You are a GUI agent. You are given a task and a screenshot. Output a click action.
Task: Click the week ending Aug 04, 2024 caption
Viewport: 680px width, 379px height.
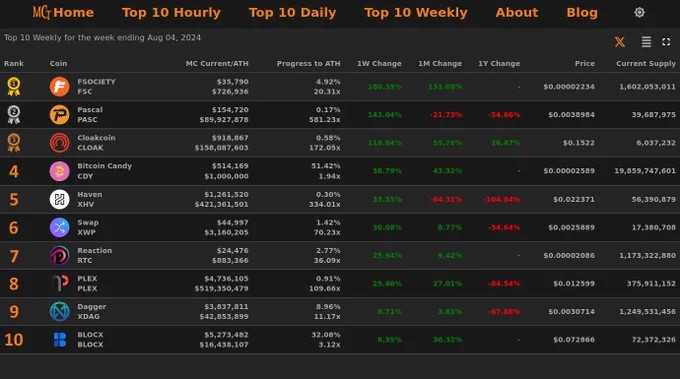pos(102,38)
